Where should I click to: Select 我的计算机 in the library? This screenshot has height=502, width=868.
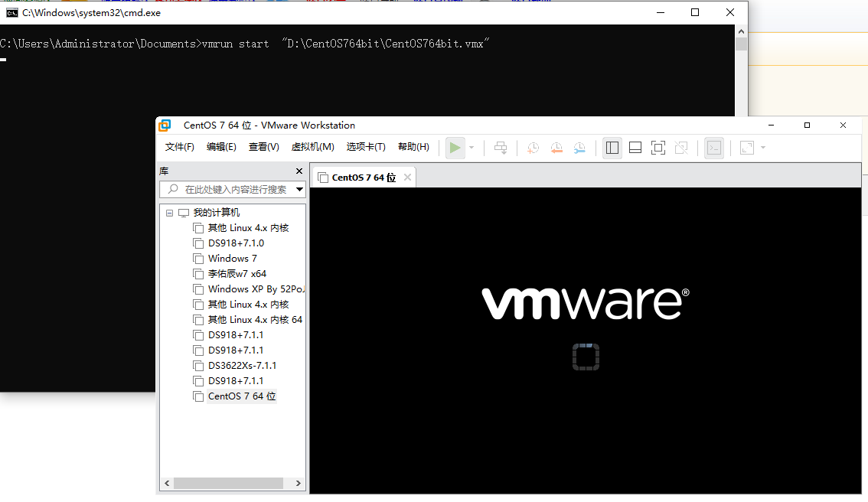pos(217,213)
